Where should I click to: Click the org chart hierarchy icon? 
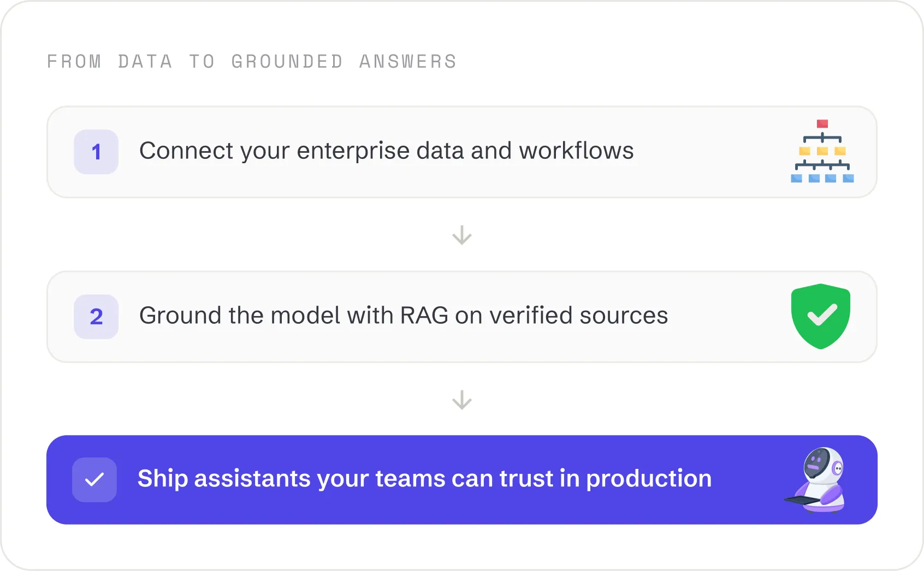822,151
